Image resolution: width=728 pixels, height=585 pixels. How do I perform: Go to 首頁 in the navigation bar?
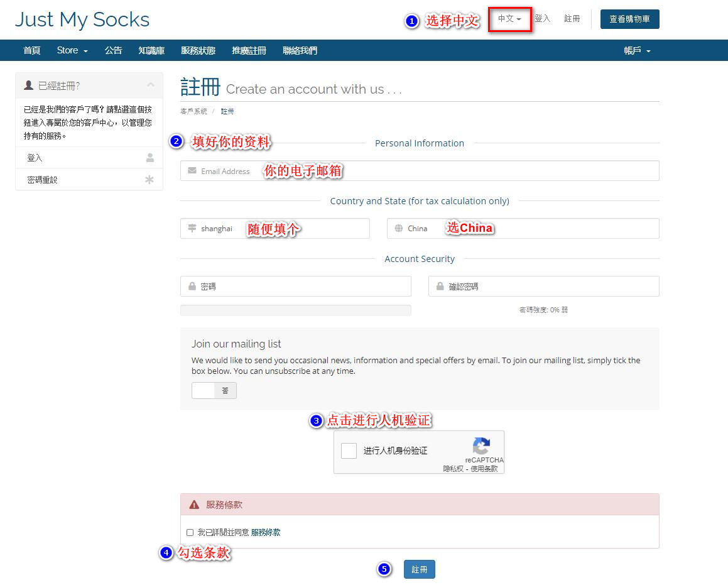pyautogui.click(x=31, y=51)
